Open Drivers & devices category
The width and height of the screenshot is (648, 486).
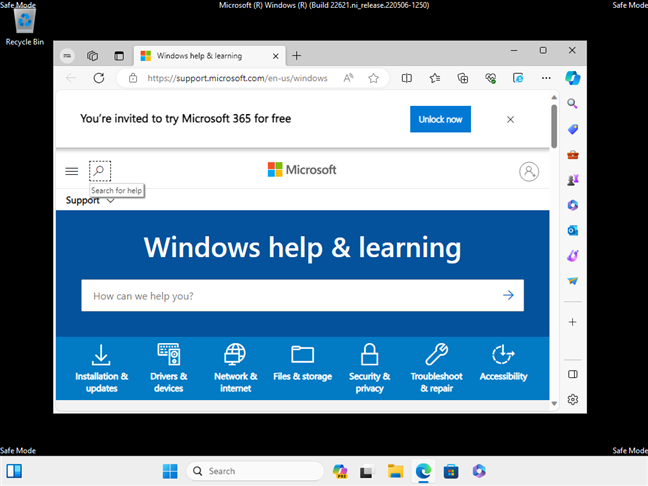169,368
